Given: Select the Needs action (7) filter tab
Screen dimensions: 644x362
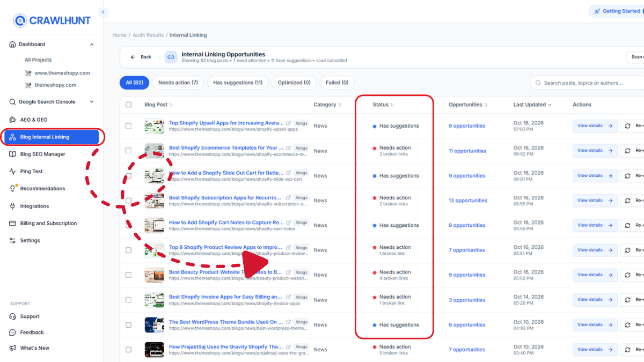Looking at the screenshot, I should pyautogui.click(x=178, y=83).
